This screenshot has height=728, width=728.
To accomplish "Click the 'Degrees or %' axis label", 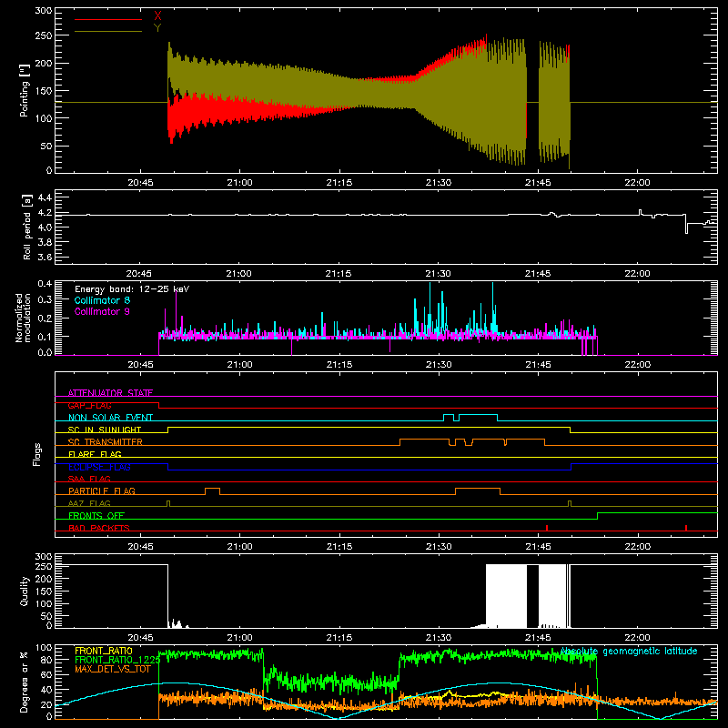I will 25,682.
